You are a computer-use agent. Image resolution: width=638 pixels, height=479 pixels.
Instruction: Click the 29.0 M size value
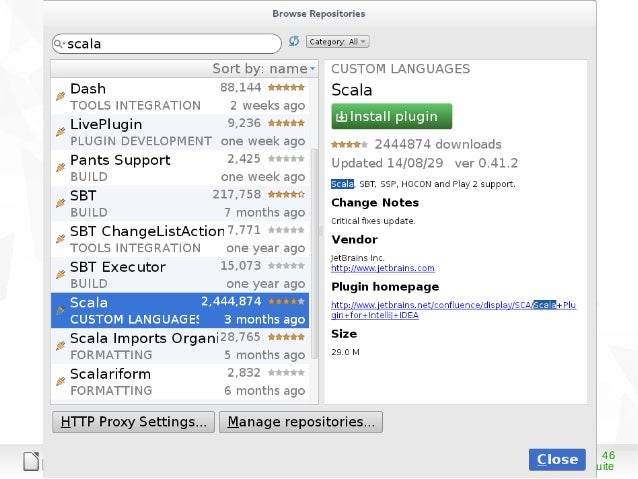(345, 352)
